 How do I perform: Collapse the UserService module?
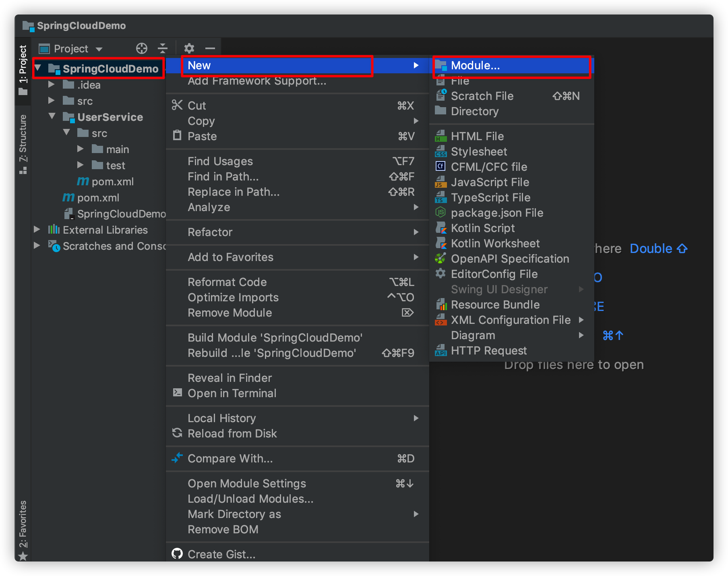(x=52, y=116)
